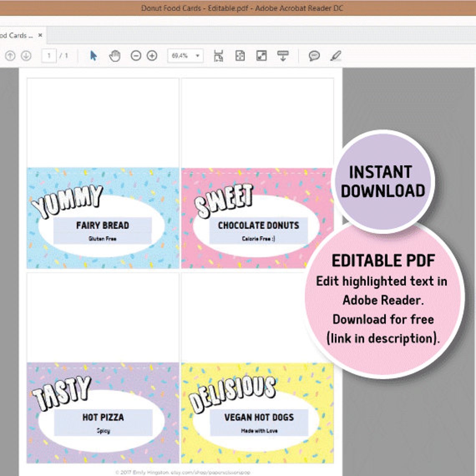
Task: Go to the next page with down arrow icon
Action: coord(26,55)
